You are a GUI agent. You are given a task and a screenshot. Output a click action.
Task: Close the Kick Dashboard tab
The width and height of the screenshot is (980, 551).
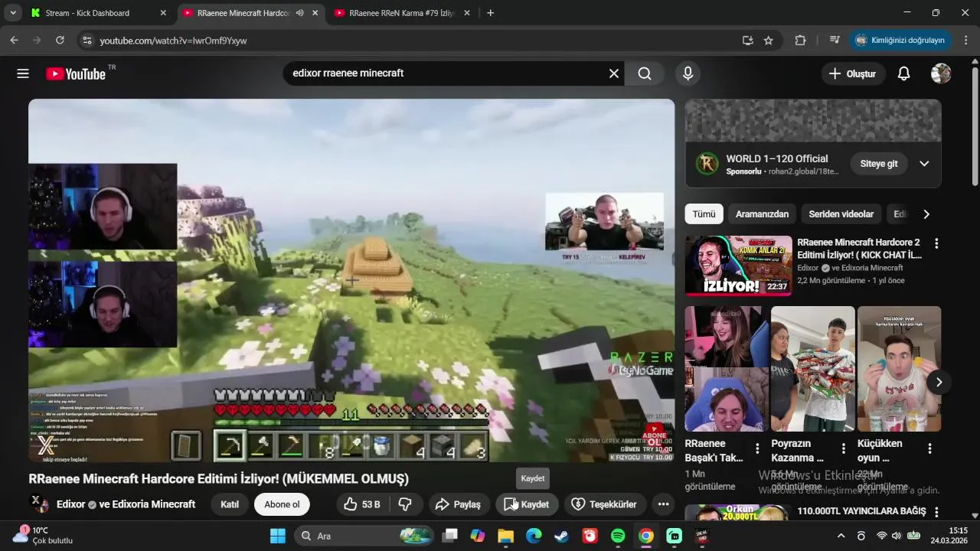tap(163, 13)
